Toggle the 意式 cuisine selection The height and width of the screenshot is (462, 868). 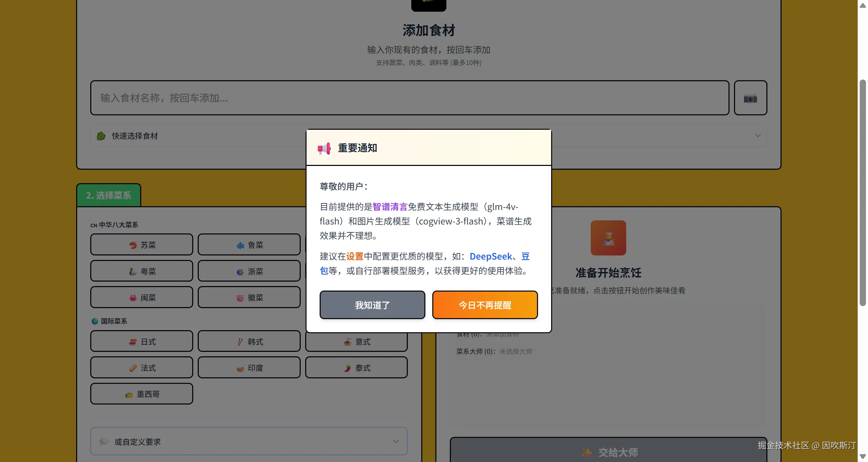[x=356, y=341]
